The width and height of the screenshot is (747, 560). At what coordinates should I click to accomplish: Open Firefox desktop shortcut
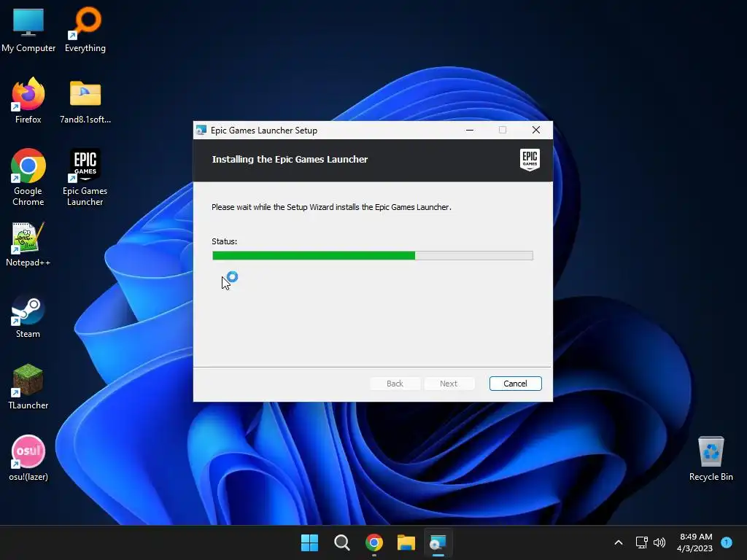pyautogui.click(x=28, y=101)
